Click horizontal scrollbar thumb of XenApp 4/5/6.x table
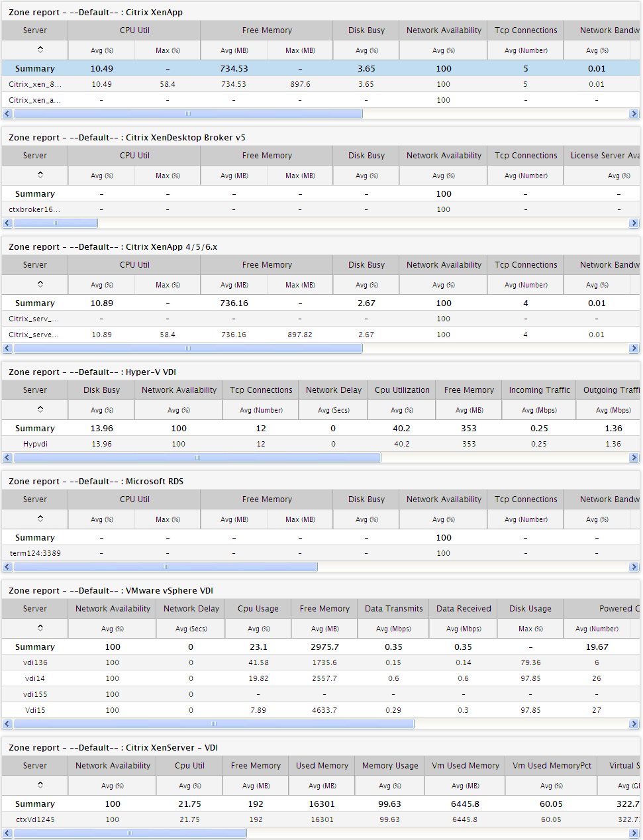Screen dimensions: 643x840 tap(188, 348)
